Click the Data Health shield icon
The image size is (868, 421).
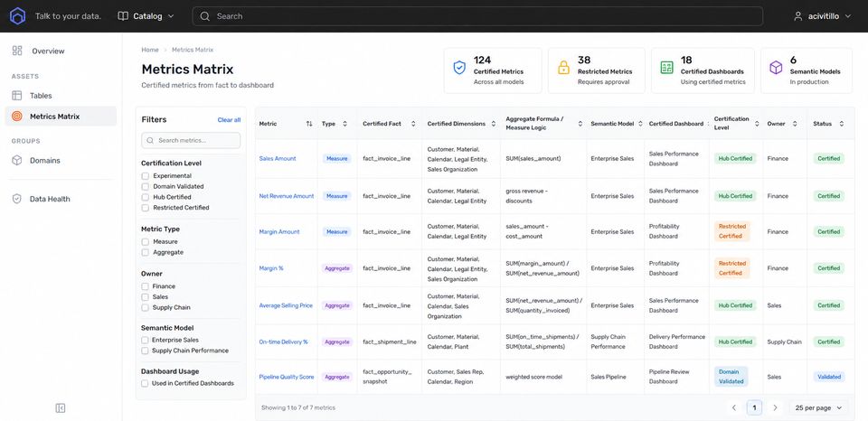17,199
